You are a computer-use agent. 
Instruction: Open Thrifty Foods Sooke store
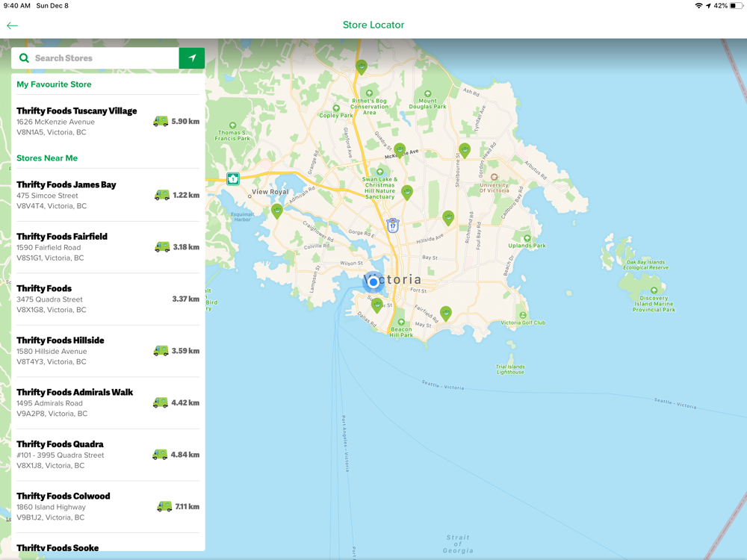click(x=108, y=544)
